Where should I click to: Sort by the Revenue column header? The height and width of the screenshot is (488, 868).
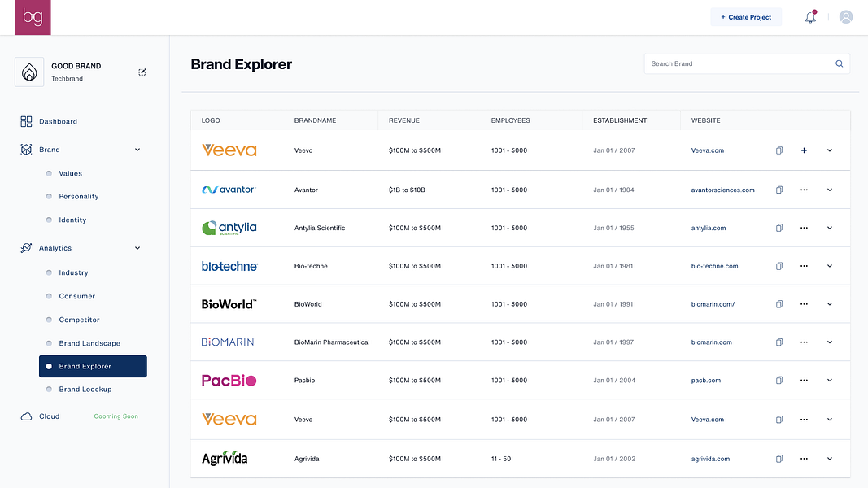click(x=404, y=120)
